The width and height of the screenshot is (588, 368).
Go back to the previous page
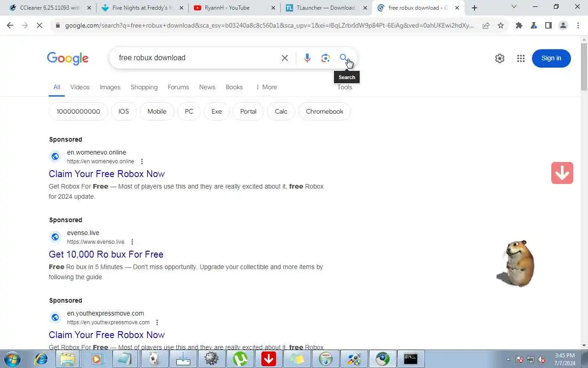click(10, 26)
